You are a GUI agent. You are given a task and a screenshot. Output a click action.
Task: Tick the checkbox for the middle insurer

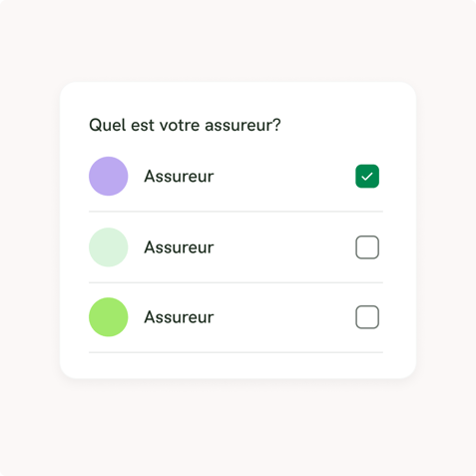coord(367,247)
